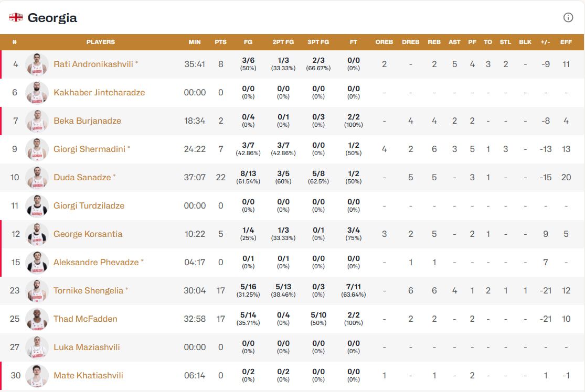
Task: Click Thad McFadden's player avatar
Action: coord(37,319)
